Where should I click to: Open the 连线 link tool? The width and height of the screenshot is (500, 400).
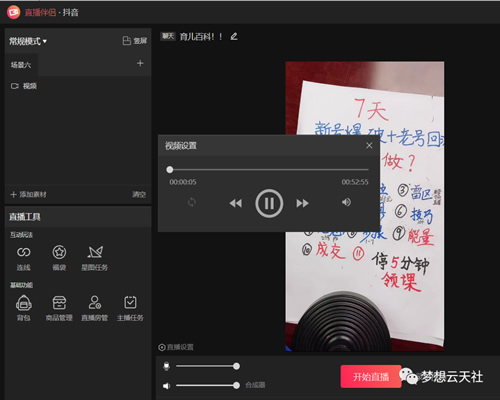(24, 258)
